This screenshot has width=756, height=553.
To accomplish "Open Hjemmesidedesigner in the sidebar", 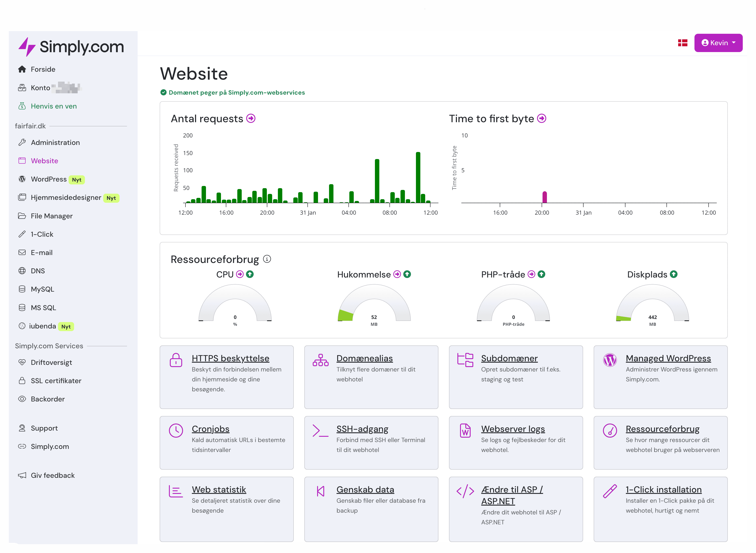I will (65, 197).
